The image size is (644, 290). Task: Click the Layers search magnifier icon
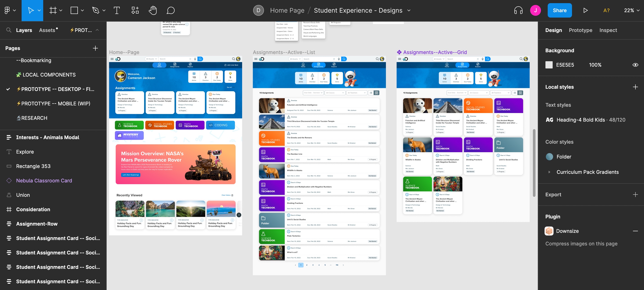click(9, 30)
